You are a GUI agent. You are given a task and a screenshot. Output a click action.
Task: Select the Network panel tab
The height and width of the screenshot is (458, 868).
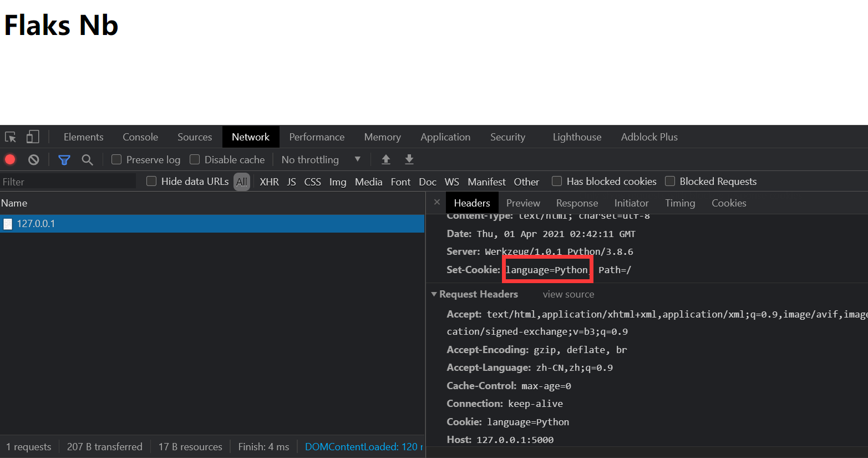point(251,137)
